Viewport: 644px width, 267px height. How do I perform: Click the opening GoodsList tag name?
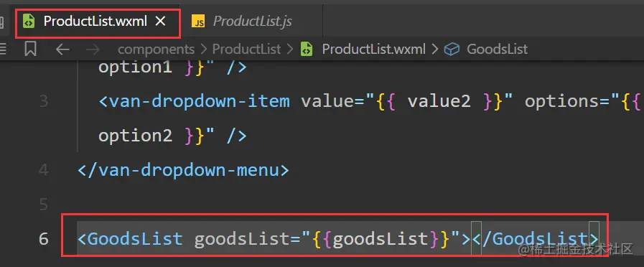click(135, 239)
